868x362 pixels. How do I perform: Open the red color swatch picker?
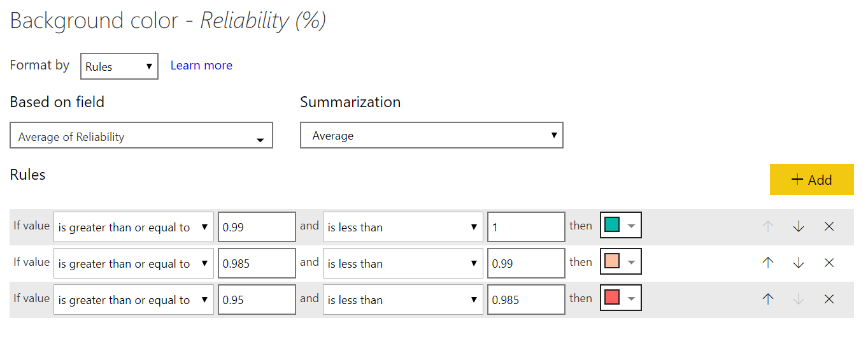point(620,298)
